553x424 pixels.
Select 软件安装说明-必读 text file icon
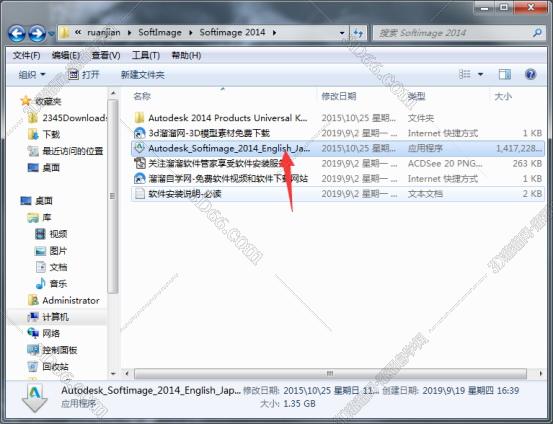tap(140, 193)
